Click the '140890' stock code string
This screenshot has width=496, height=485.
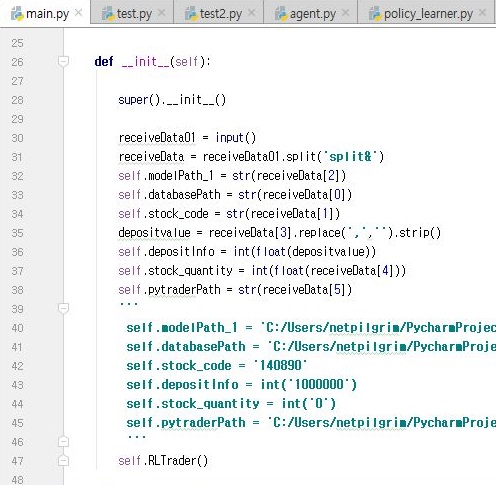pyautogui.click(x=281, y=366)
